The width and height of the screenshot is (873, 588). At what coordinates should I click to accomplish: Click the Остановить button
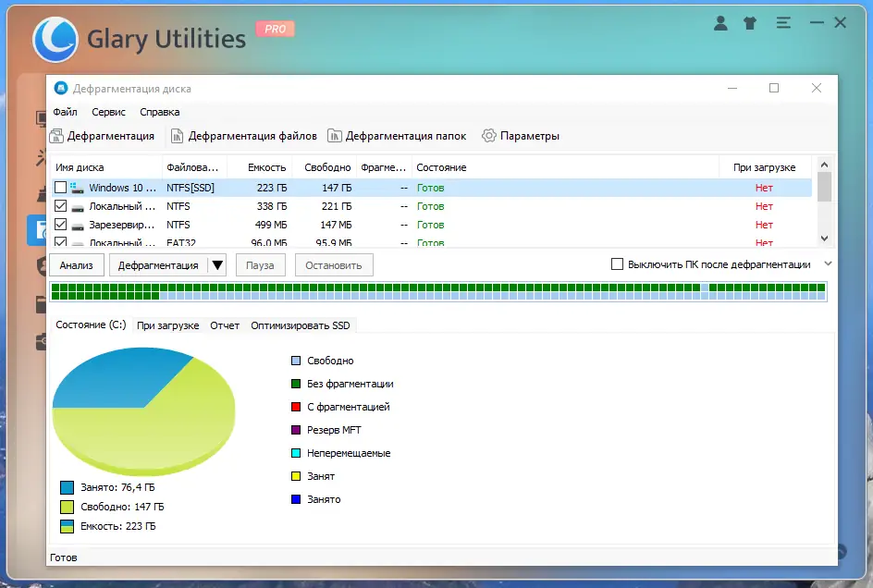[x=334, y=265]
